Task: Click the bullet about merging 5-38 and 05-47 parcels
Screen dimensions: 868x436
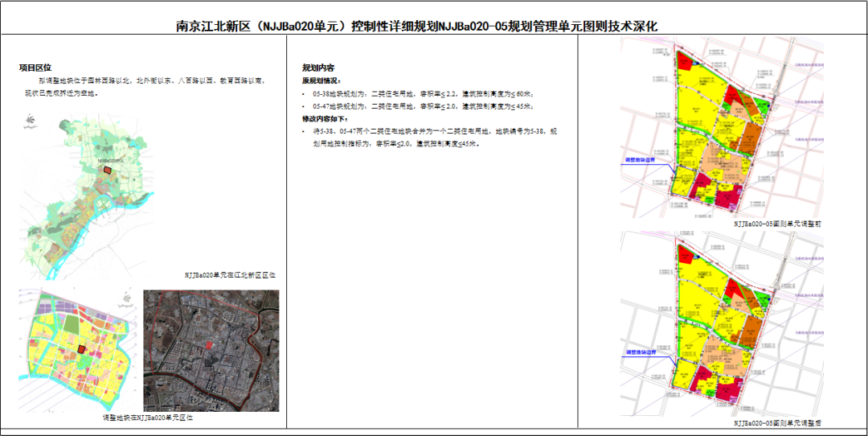Action: (435, 138)
